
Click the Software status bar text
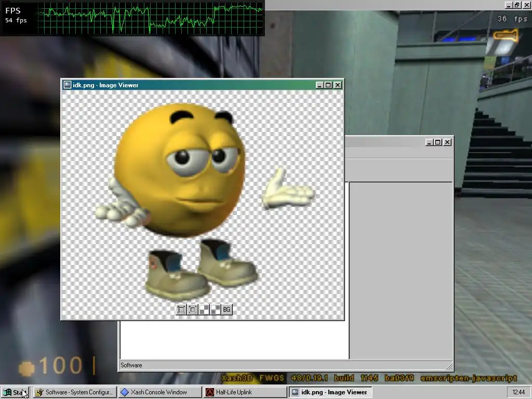pos(131,365)
